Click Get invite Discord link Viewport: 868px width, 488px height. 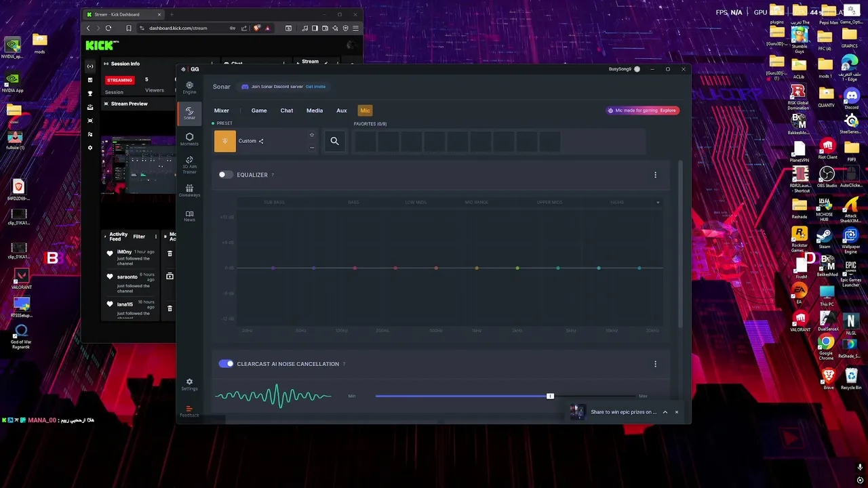pyautogui.click(x=315, y=87)
